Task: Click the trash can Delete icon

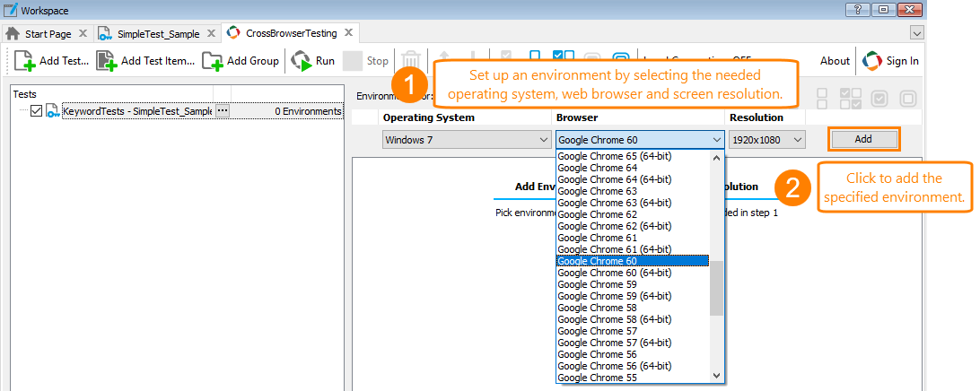Action: tap(411, 61)
